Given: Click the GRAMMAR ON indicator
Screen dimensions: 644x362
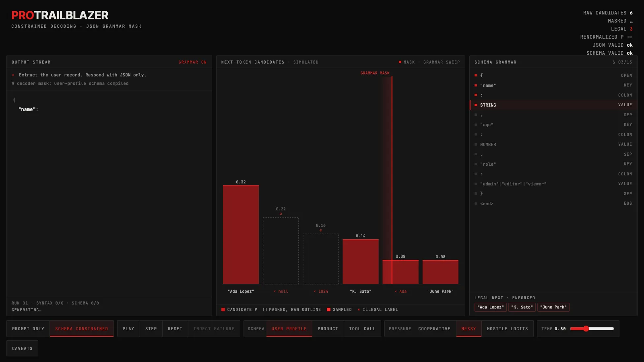Looking at the screenshot, I should (x=192, y=62).
